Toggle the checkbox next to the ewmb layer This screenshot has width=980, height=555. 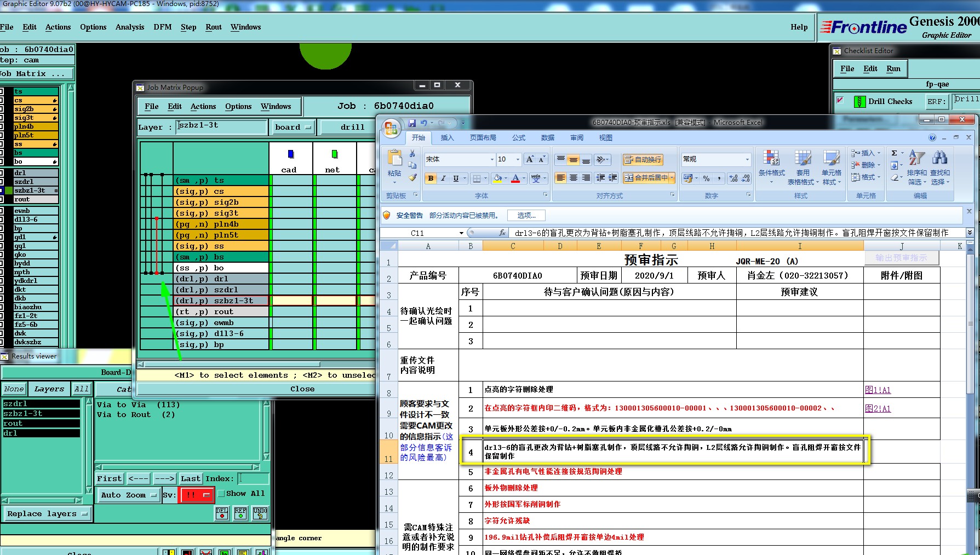tap(2, 211)
